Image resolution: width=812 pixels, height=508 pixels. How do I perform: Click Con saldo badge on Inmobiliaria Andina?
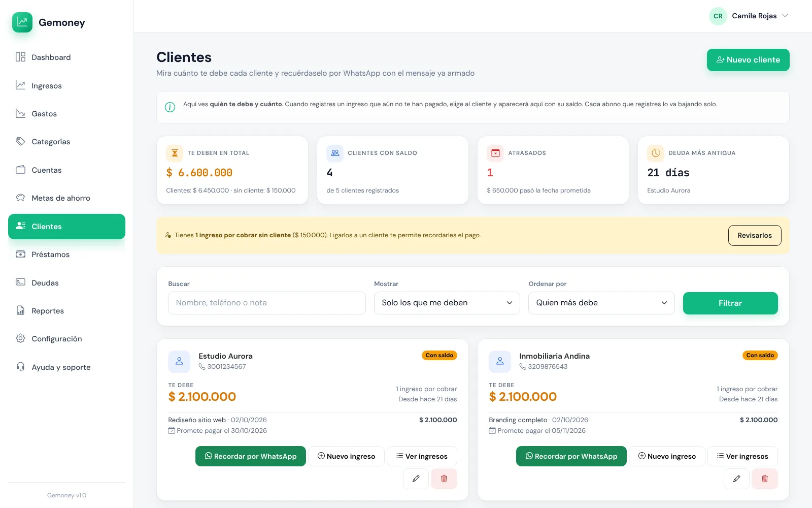pos(760,356)
